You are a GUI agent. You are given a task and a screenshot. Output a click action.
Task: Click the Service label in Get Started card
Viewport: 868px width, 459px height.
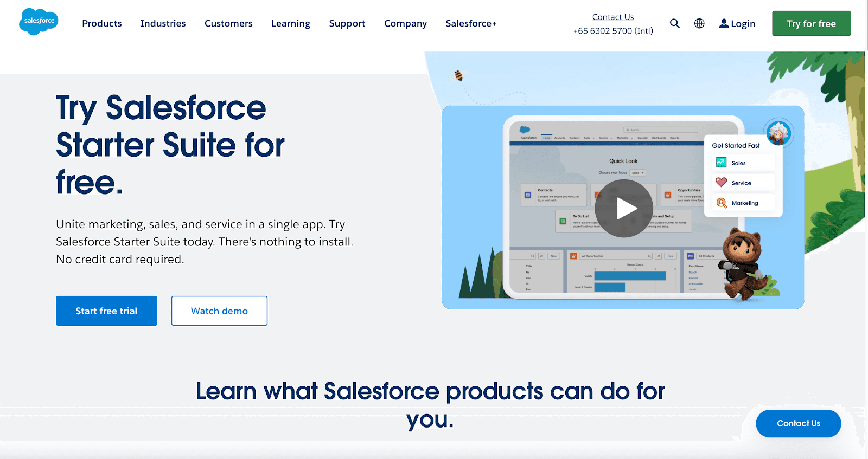(742, 183)
